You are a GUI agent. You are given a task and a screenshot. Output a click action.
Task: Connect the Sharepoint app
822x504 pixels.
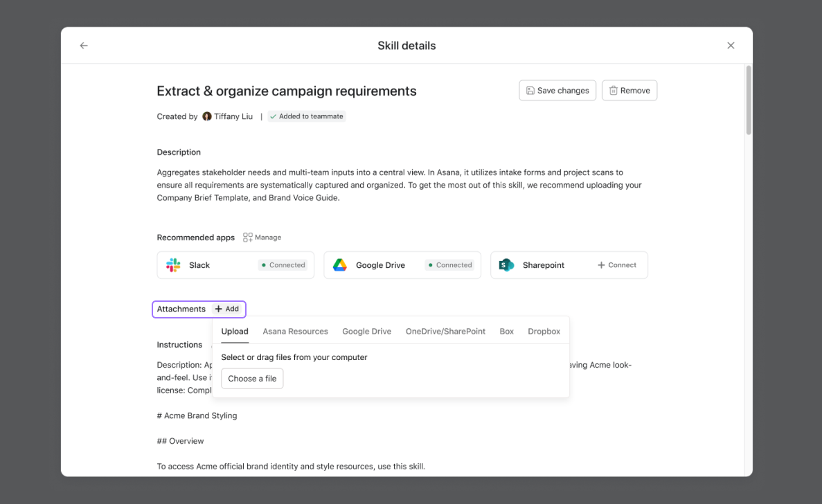[x=617, y=265]
